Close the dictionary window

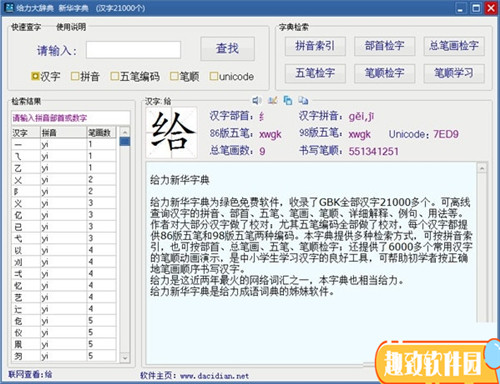(x=491, y=8)
